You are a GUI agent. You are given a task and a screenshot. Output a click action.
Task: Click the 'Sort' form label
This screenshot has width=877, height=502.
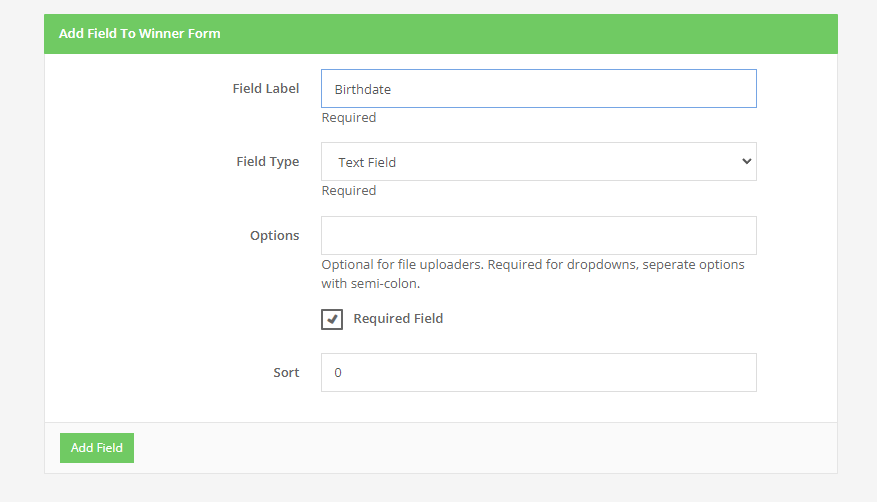coord(286,372)
